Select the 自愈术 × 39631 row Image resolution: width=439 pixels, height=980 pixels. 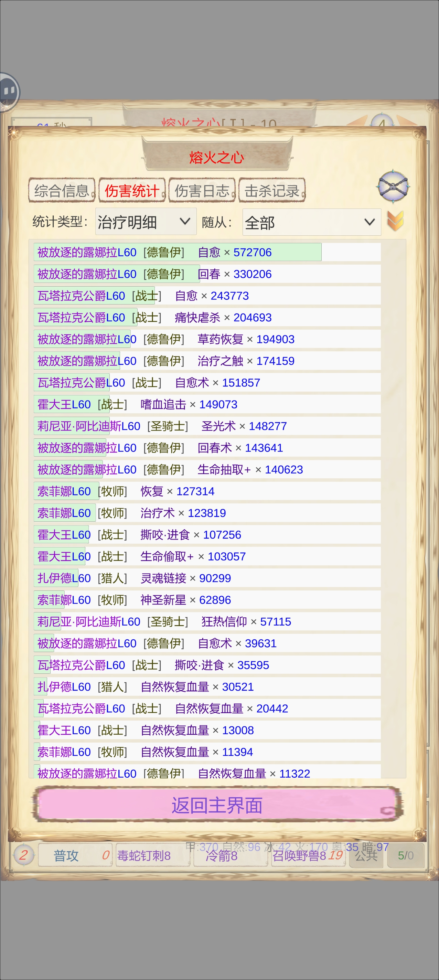tap(207, 642)
